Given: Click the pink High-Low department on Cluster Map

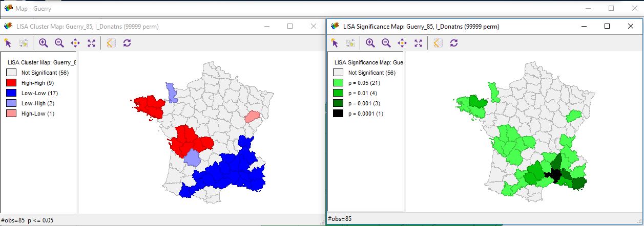Looking at the screenshot, I should (252, 116).
